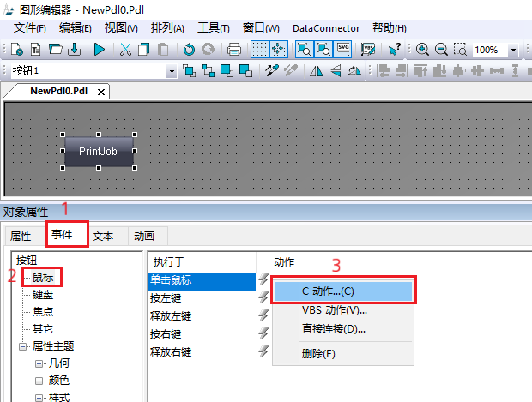532x402 pixels.
Task: Undo the last action
Action: pos(189,50)
